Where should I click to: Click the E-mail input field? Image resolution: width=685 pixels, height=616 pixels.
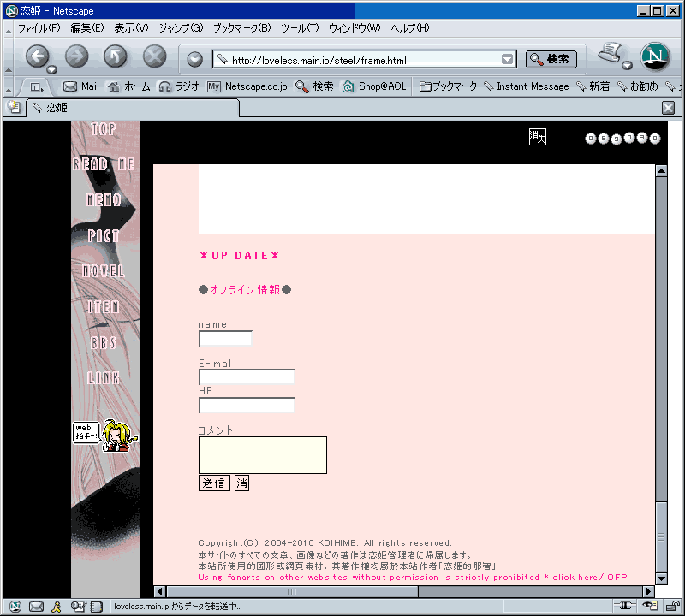[x=247, y=376]
